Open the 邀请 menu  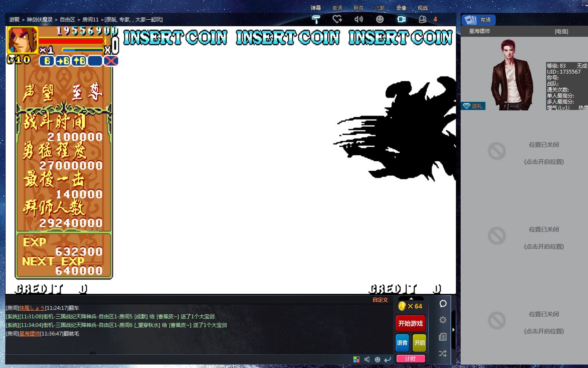tap(337, 8)
